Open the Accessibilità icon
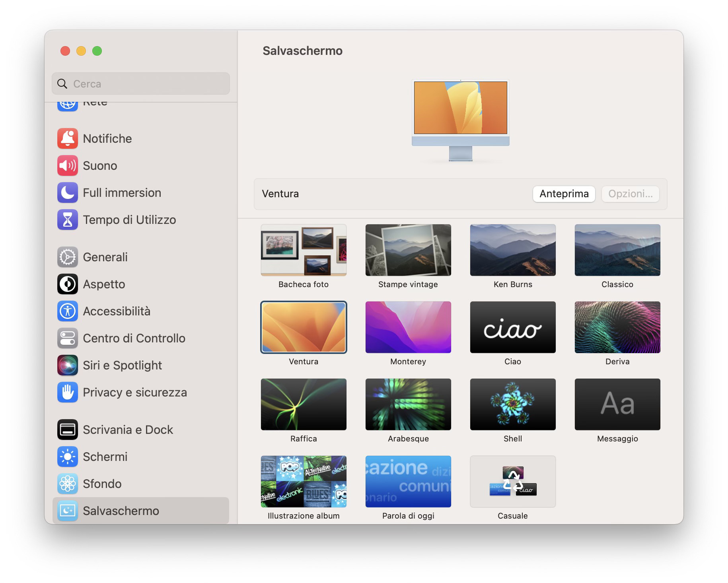728x583 pixels. pos(68,311)
